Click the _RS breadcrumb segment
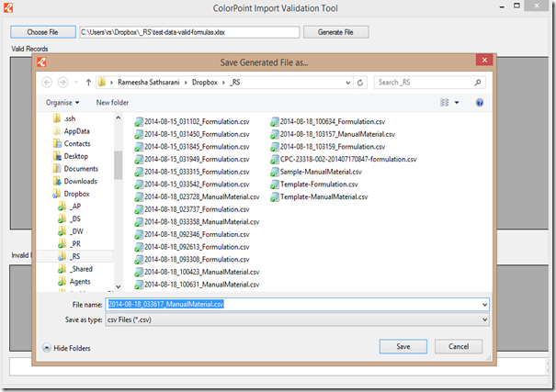Screen dimensions: 556x392 coord(235,83)
